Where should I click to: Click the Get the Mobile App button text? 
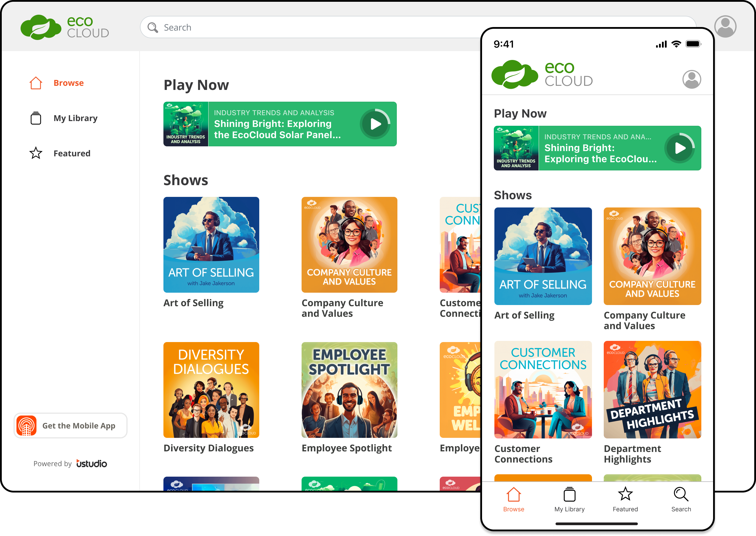79,426
